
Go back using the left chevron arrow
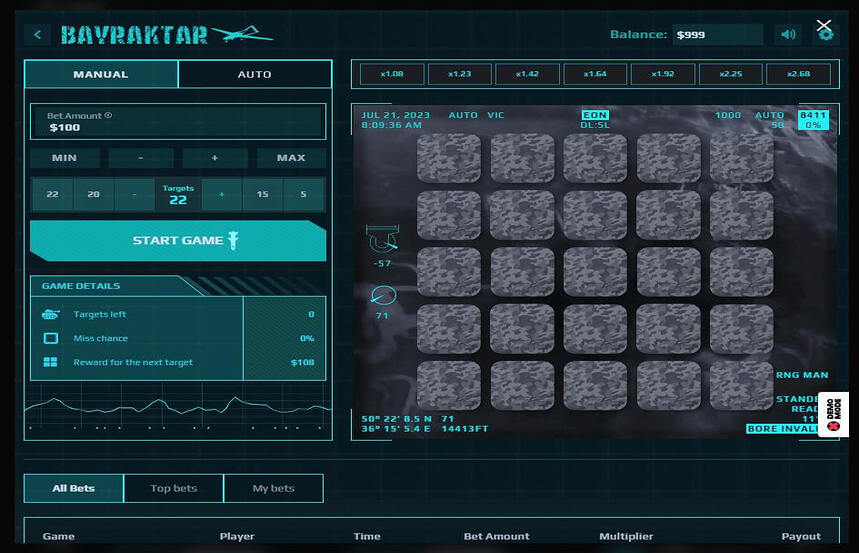[x=37, y=35]
